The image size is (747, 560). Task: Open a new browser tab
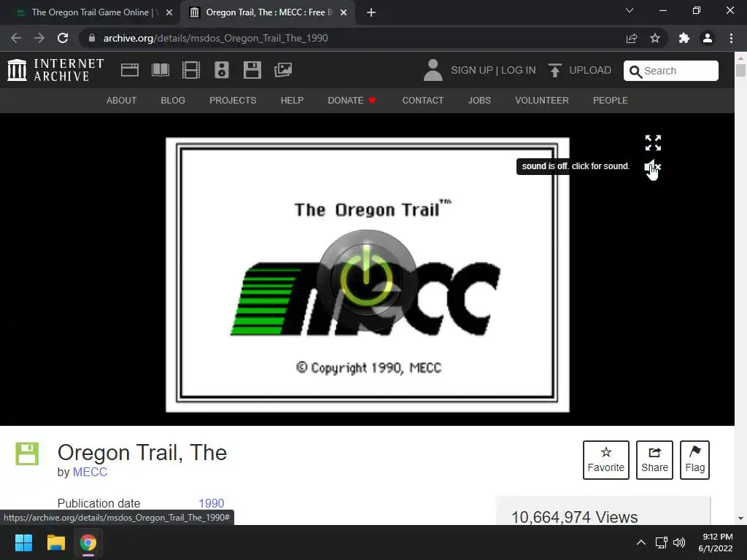pyautogui.click(x=371, y=12)
